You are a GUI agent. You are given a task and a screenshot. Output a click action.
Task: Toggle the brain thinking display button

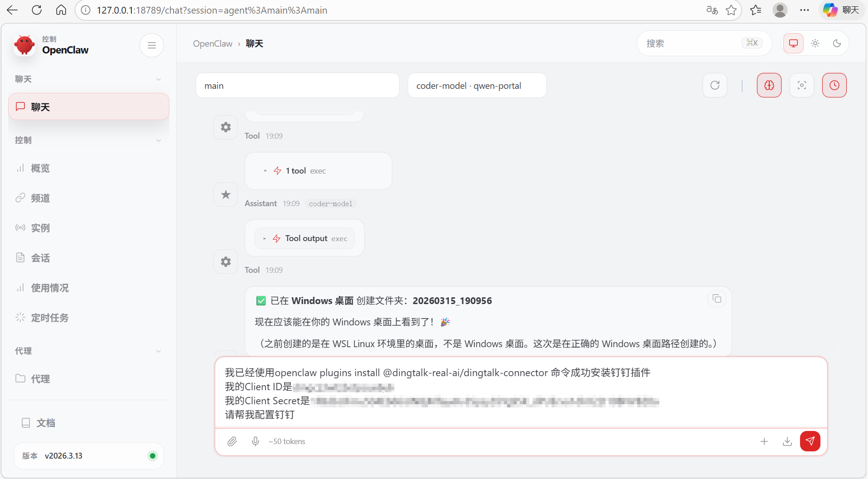click(x=769, y=85)
